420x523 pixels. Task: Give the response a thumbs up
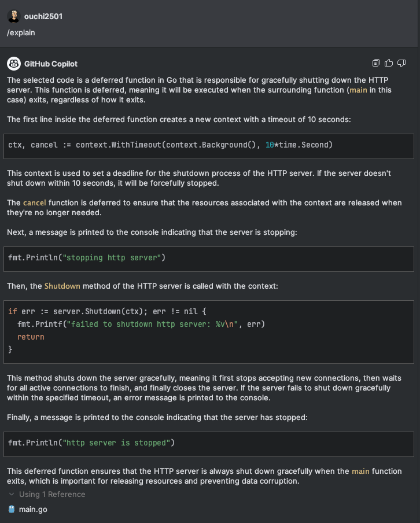pos(389,63)
